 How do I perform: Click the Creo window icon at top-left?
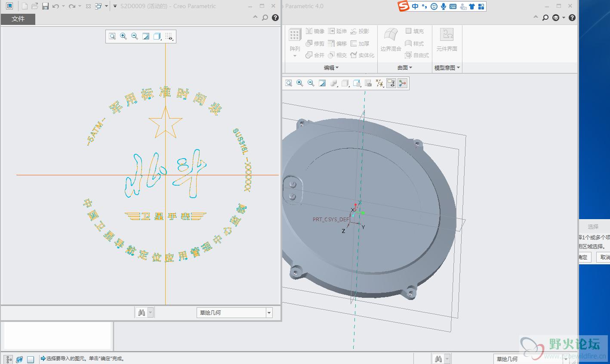(9, 6)
